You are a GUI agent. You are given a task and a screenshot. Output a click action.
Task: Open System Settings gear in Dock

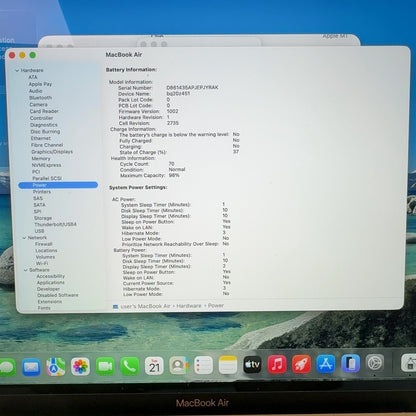coord(375,363)
